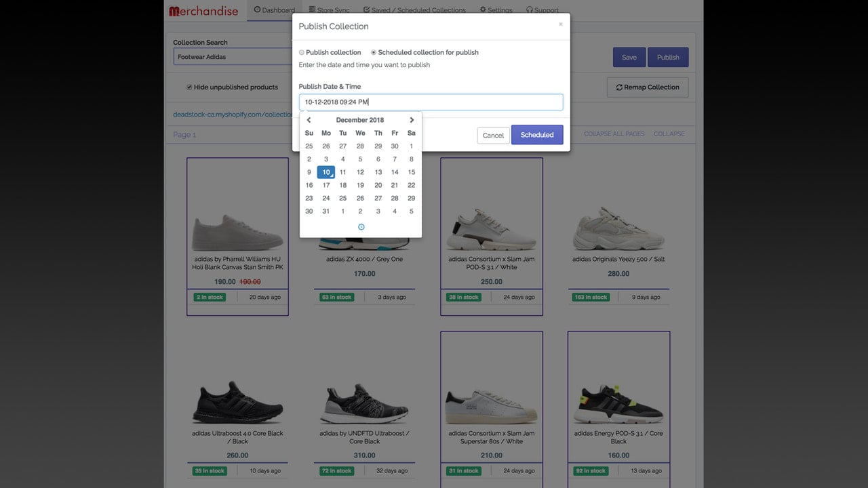
Task: Open the Settings tab
Action: (496, 10)
